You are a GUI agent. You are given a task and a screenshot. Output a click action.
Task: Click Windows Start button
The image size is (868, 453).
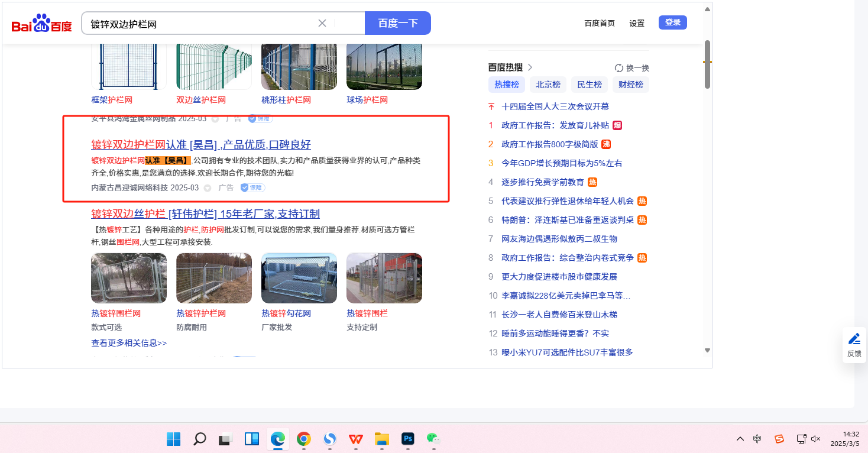(x=174, y=439)
